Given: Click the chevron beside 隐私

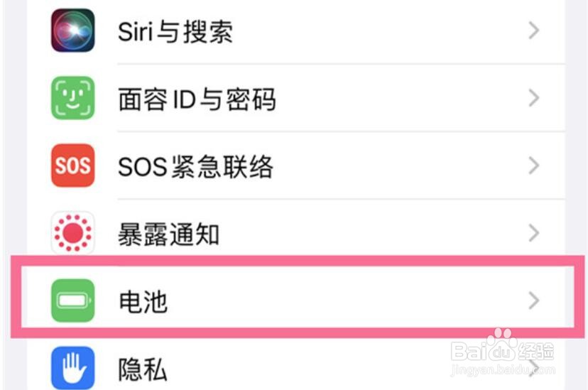Looking at the screenshot, I should (534, 368).
